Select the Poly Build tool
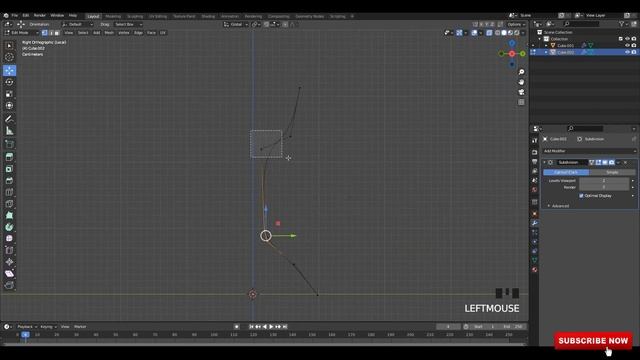 tap(9, 215)
